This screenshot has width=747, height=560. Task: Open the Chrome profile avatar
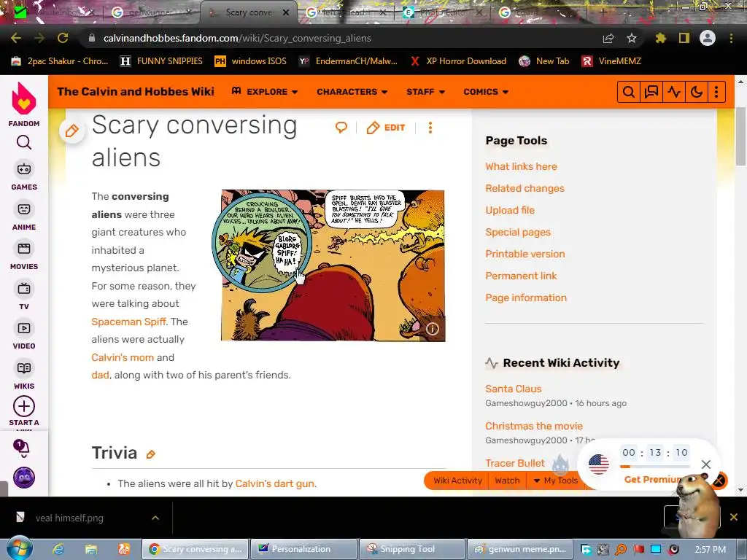pos(708,38)
